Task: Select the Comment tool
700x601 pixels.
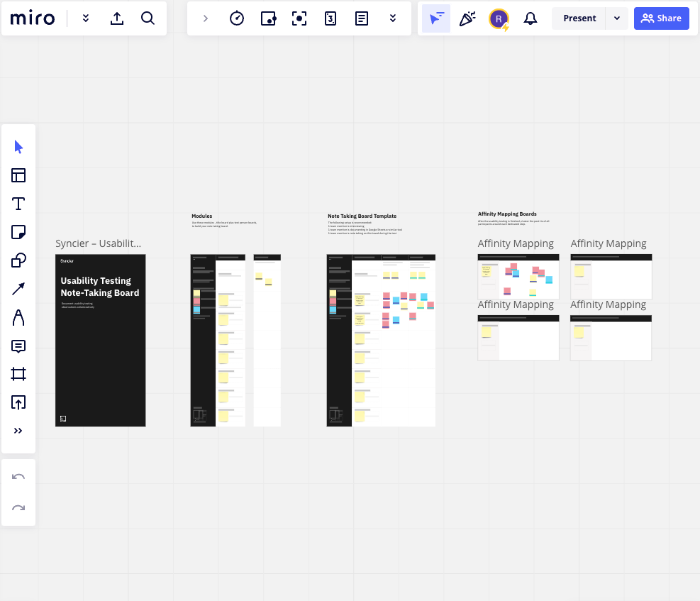Action: point(18,346)
